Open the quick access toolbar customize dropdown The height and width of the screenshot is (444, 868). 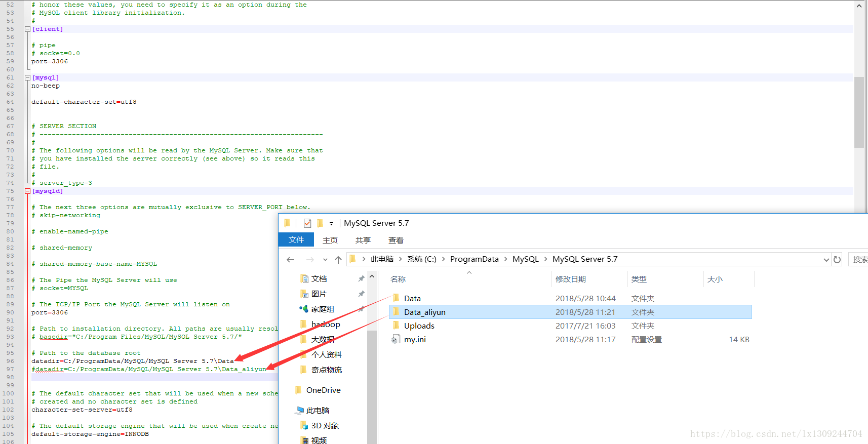331,223
